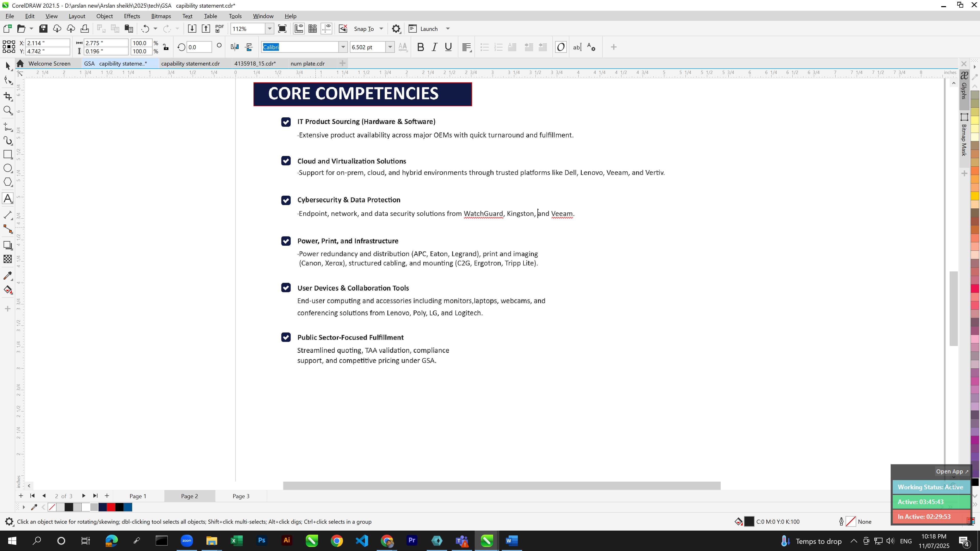This screenshot has height=551, width=980.
Task: Expand the Open file dropdown arrow
Action: point(31,29)
